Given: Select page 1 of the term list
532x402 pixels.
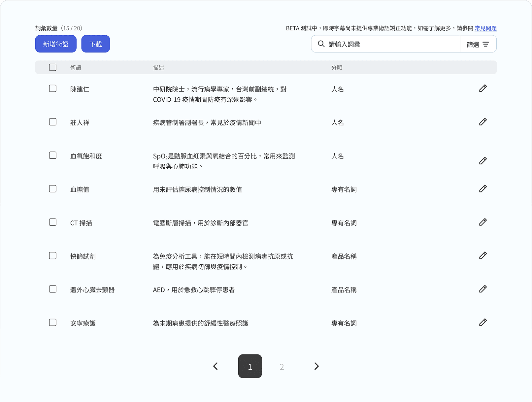Looking at the screenshot, I should (x=250, y=366).
